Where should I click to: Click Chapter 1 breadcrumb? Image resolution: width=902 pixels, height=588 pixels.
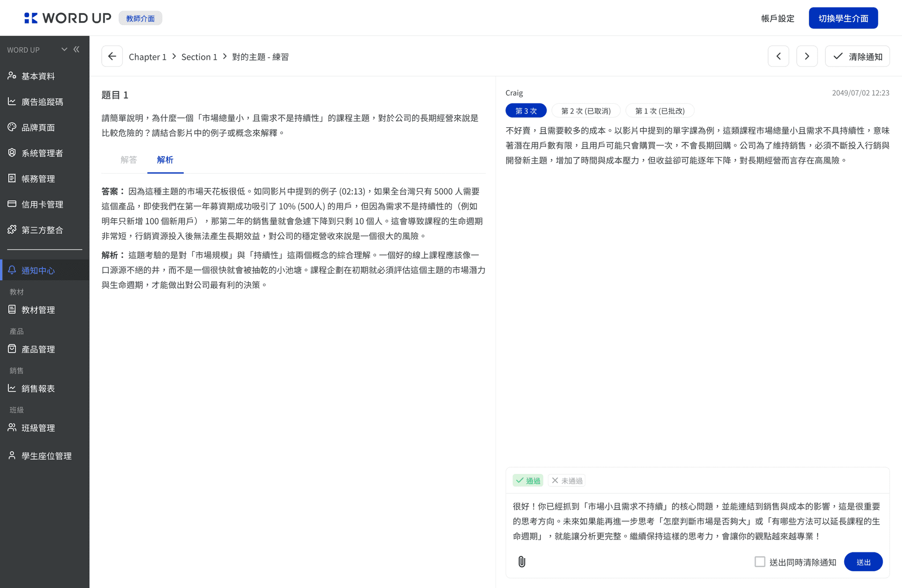pos(148,57)
